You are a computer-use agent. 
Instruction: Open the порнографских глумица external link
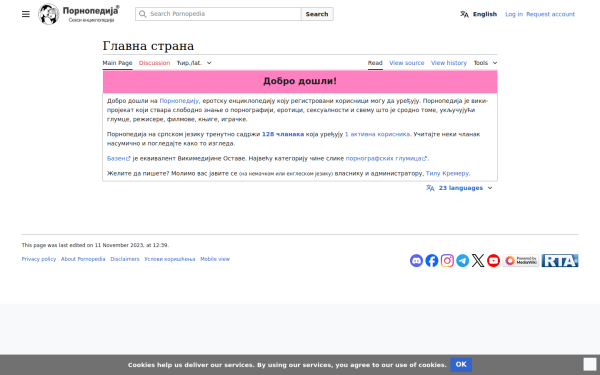pos(386,158)
